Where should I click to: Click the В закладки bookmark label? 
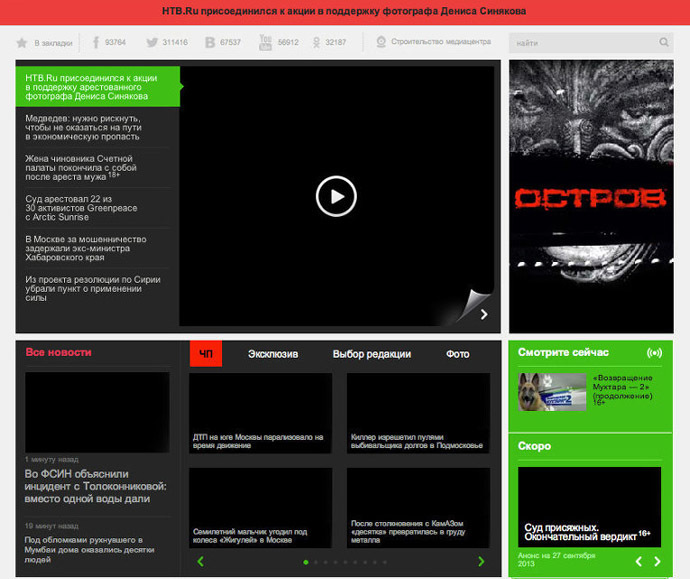click(53, 43)
